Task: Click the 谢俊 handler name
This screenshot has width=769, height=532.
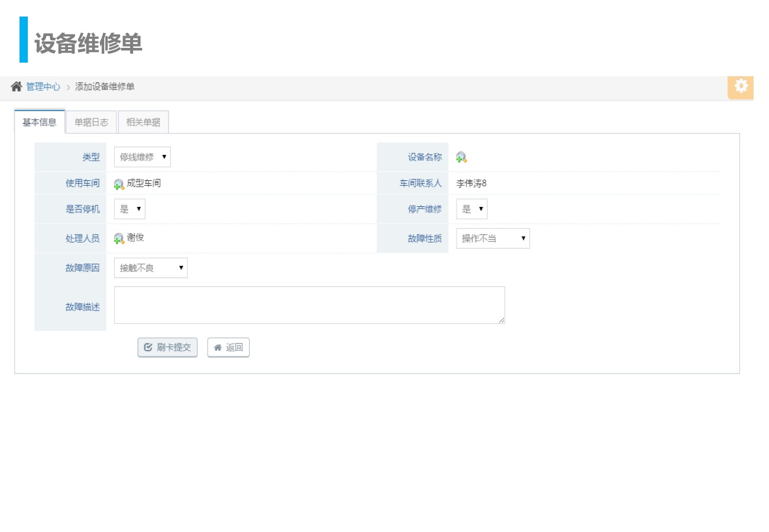Action: pos(135,238)
